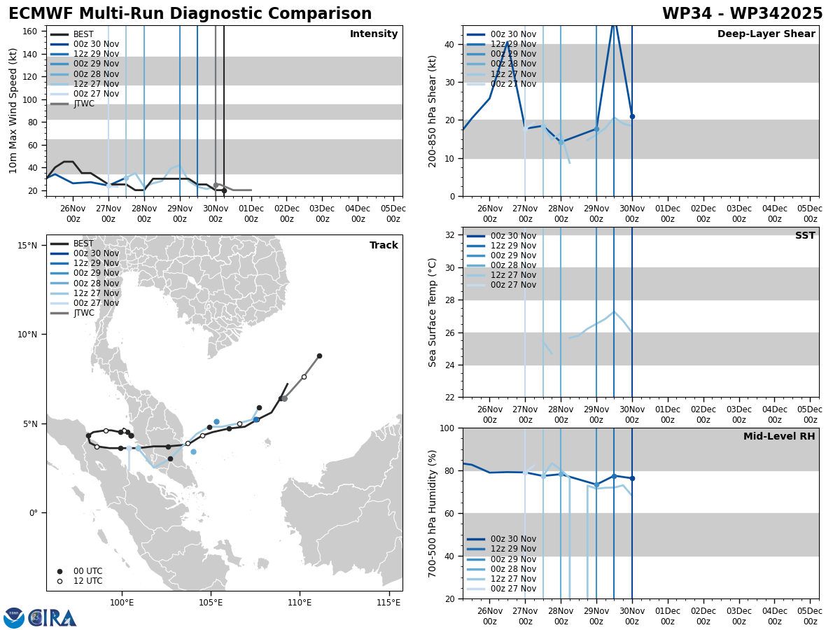Viewport: 840px width, 630px height.
Task: Click the 10°N latitude label on Track map
Action: (x=27, y=335)
